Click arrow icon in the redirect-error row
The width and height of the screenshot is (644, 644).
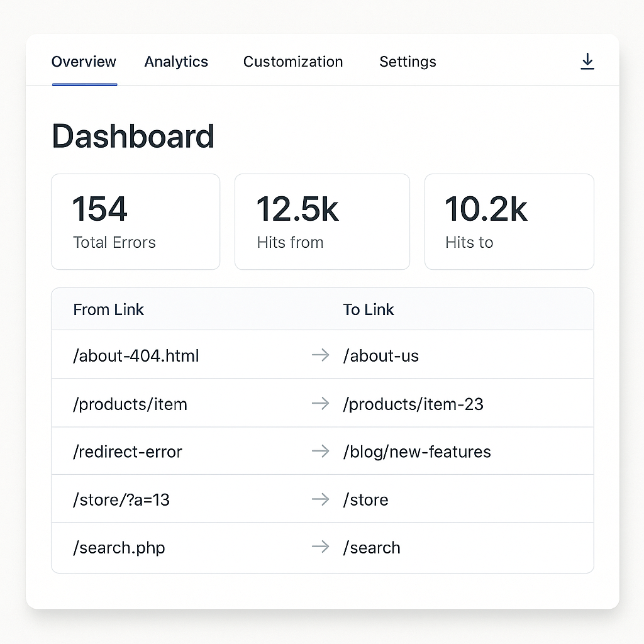tap(321, 451)
